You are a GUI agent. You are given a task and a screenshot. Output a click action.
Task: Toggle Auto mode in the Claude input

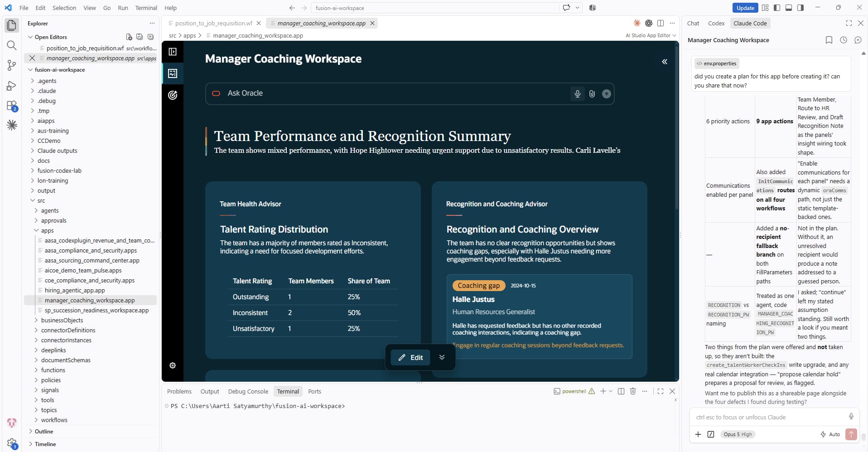click(830, 434)
